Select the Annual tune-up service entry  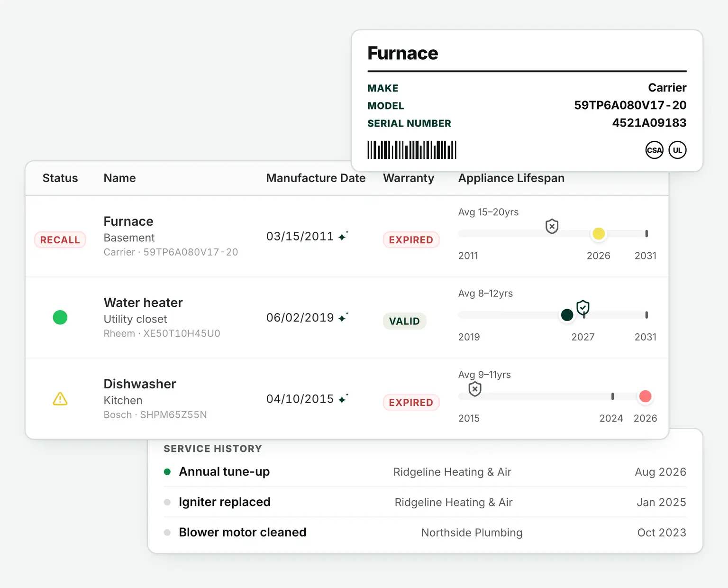click(x=425, y=472)
